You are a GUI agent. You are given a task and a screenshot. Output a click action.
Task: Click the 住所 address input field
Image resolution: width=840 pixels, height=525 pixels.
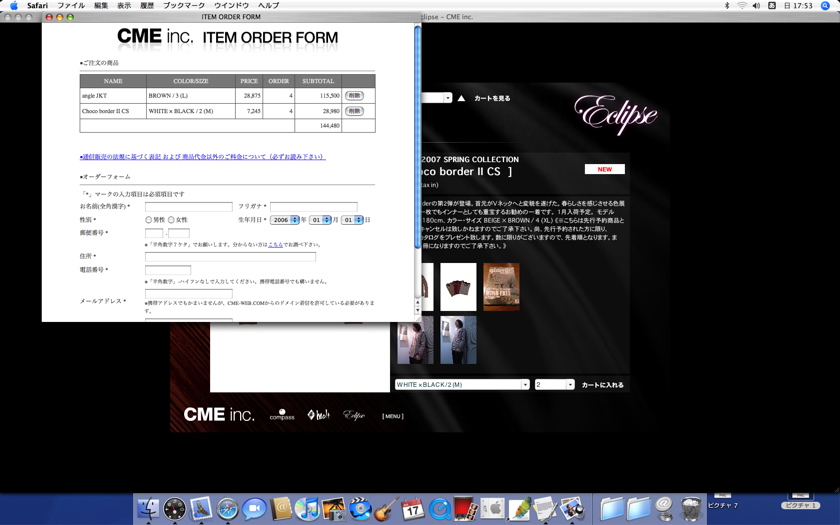click(230, 257)
